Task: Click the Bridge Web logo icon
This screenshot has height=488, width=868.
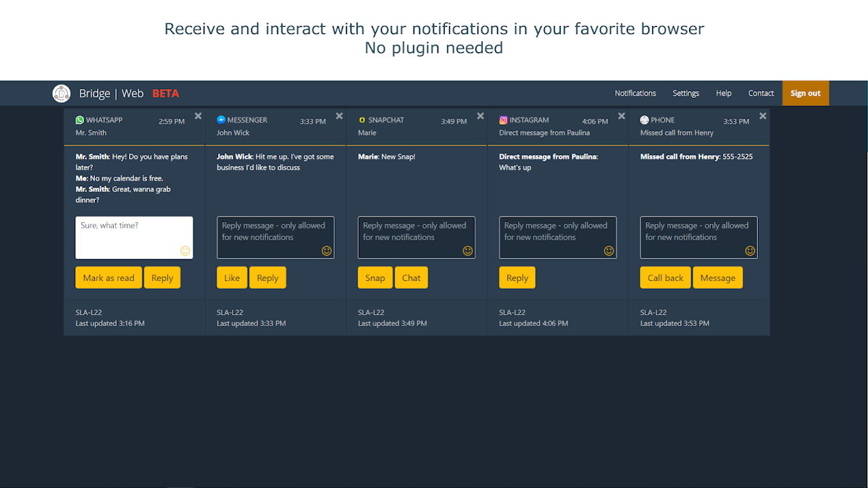Action: tap(62, 93)
